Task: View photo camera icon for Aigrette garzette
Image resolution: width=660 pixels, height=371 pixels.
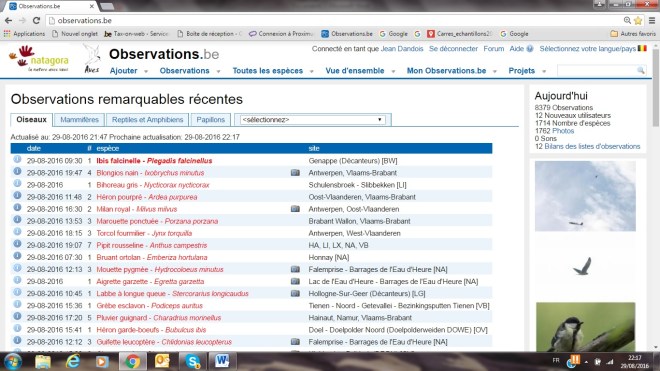Action: click(295, 281)
